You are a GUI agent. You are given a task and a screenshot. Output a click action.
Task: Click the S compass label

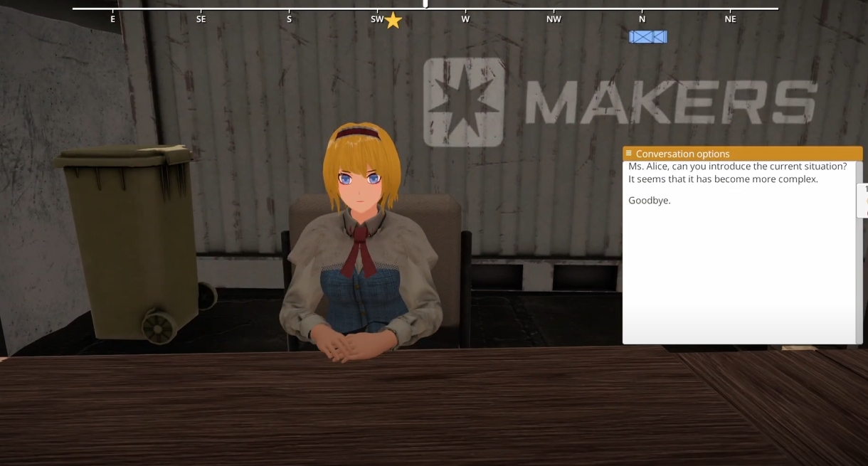coord(289,19)
